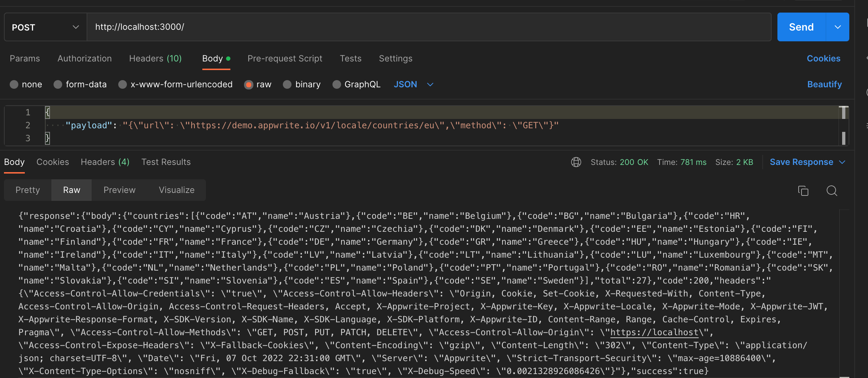Screen dimensions: 868x378
Task: Switch to the Tests tab
Action: (x=351, y=59)
